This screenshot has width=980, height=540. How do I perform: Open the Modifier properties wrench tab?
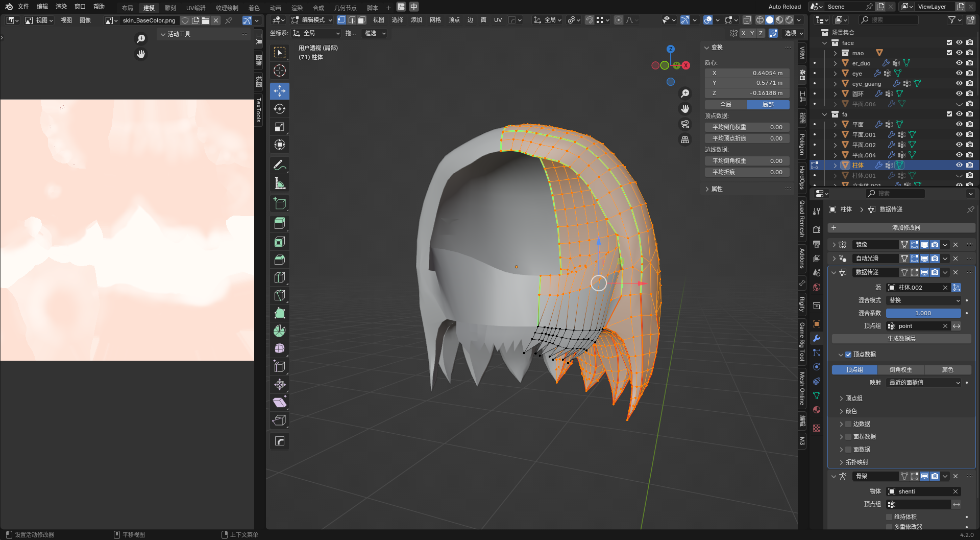[x=817, y=338]
